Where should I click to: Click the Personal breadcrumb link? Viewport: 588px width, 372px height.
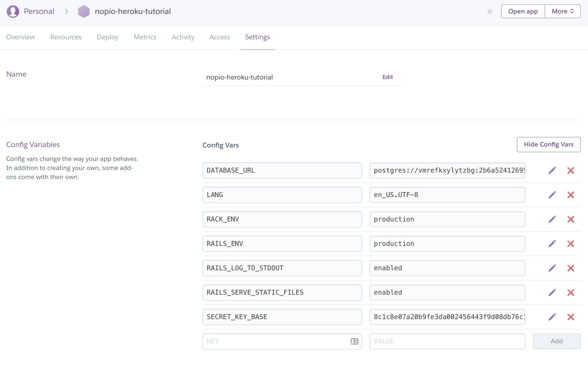[39, 11]
